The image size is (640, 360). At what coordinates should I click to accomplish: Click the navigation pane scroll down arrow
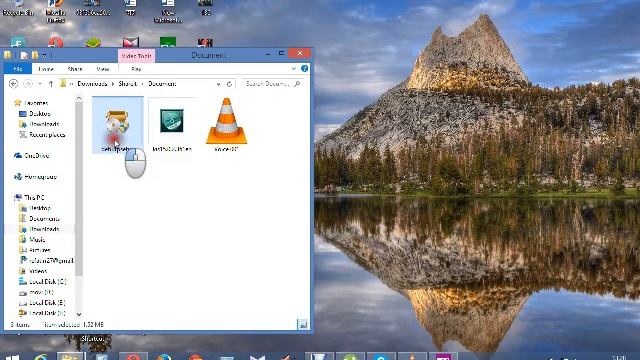coord(79,314)
